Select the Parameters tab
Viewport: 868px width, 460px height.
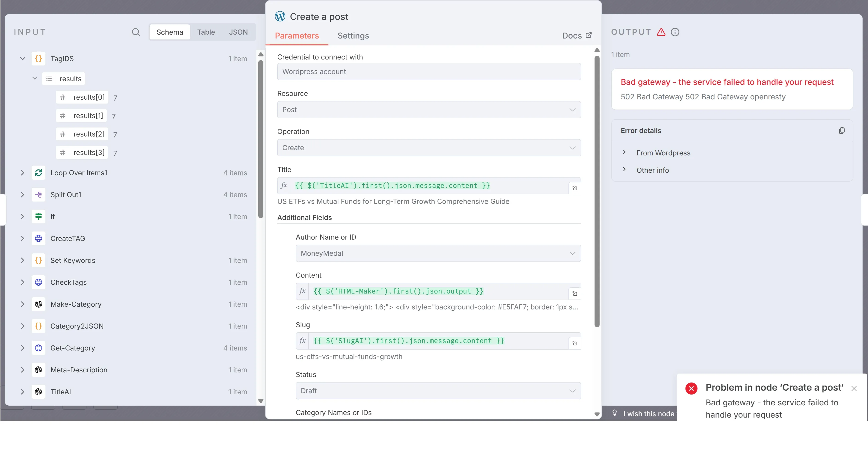[297, 36]
